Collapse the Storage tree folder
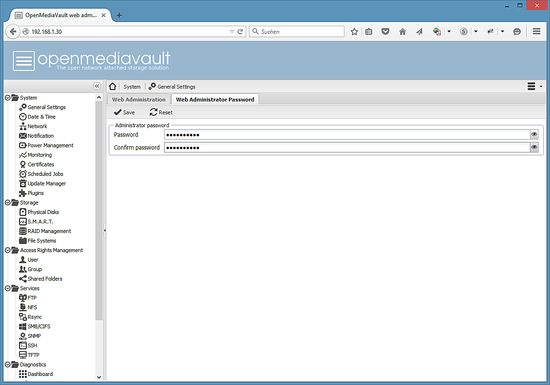This screenshot has width=550, height=385. coord(7,202)
